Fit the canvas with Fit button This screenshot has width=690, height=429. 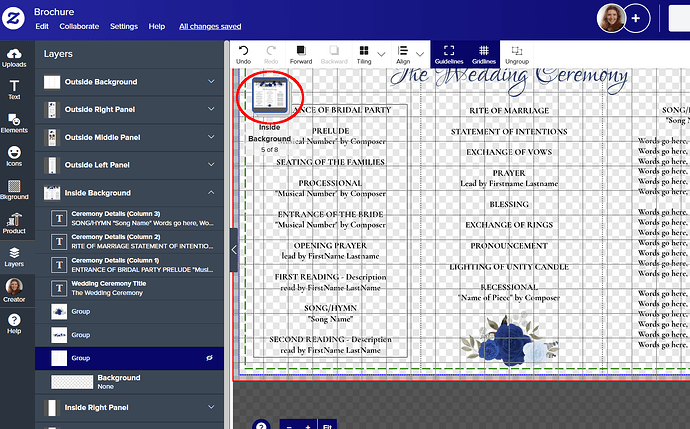327,426
